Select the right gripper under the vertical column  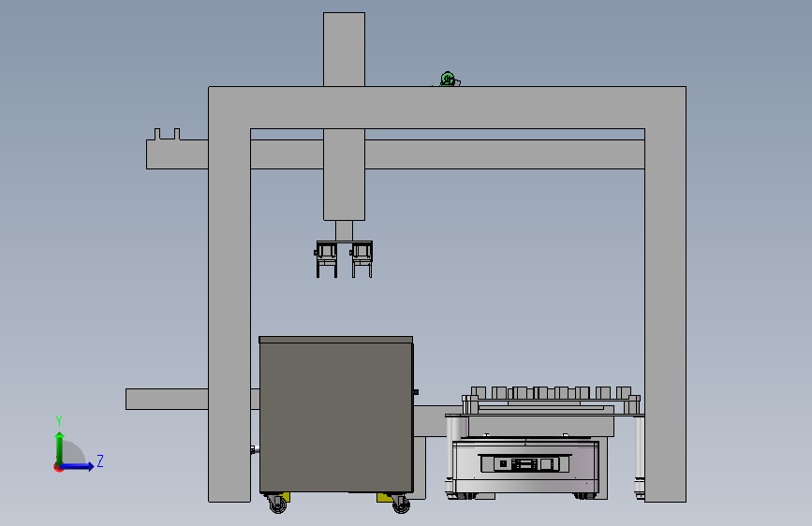click(362, 259)
